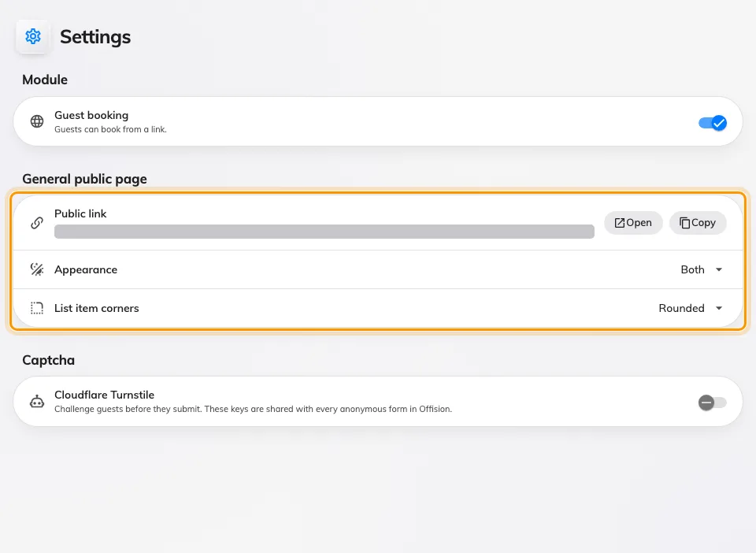Click the dashed square List item corners icon
This screenshot has height=553, width=756.
click(37, 308)
